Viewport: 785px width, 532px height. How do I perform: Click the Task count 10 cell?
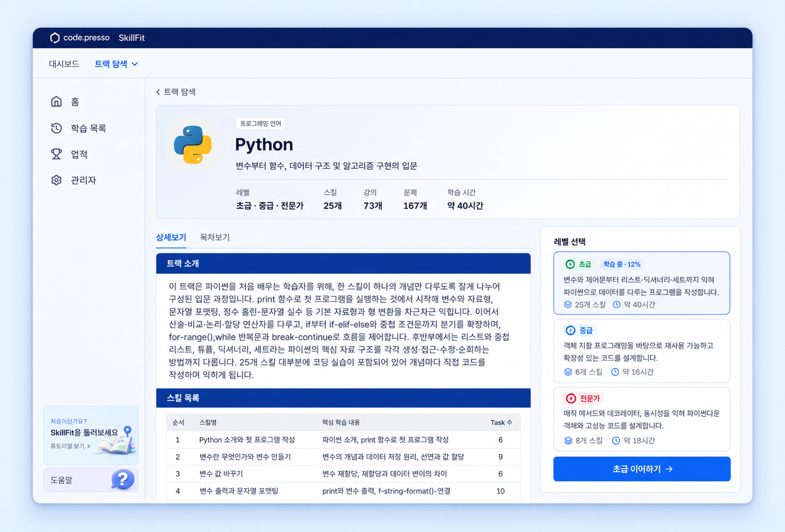tap(500, 491)
